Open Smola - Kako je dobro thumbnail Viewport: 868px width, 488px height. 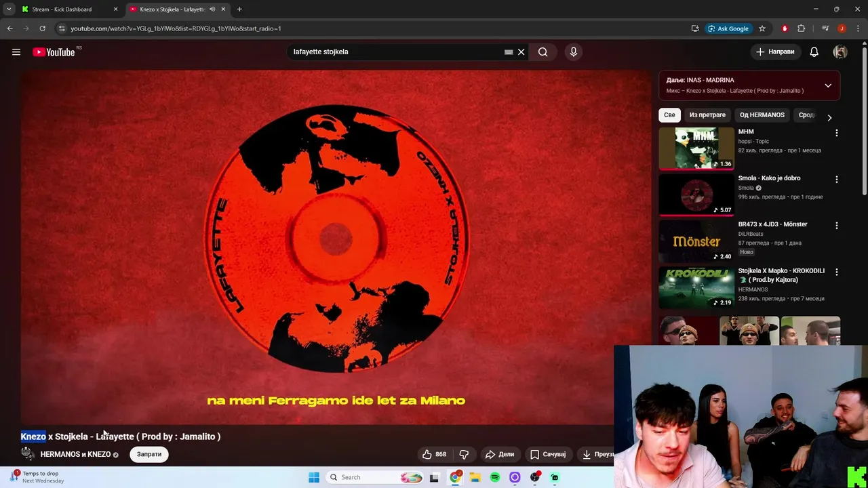coord(696,195)
